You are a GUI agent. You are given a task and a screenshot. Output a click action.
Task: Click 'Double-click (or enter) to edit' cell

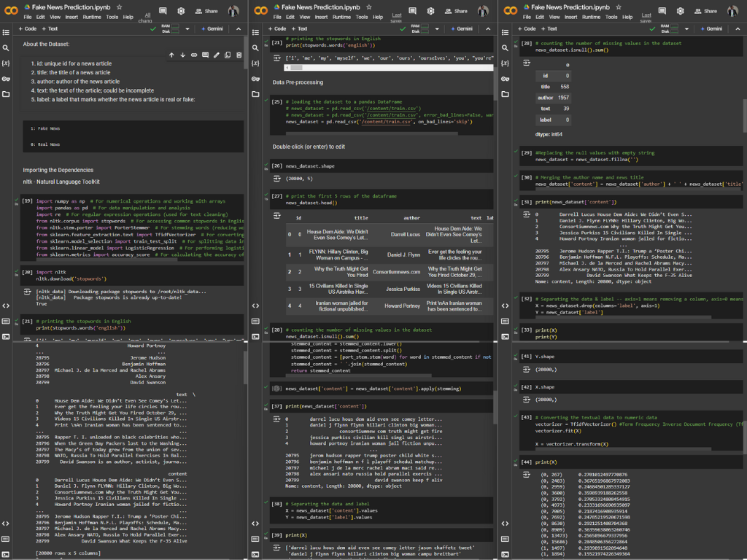[x=309, y=147]
